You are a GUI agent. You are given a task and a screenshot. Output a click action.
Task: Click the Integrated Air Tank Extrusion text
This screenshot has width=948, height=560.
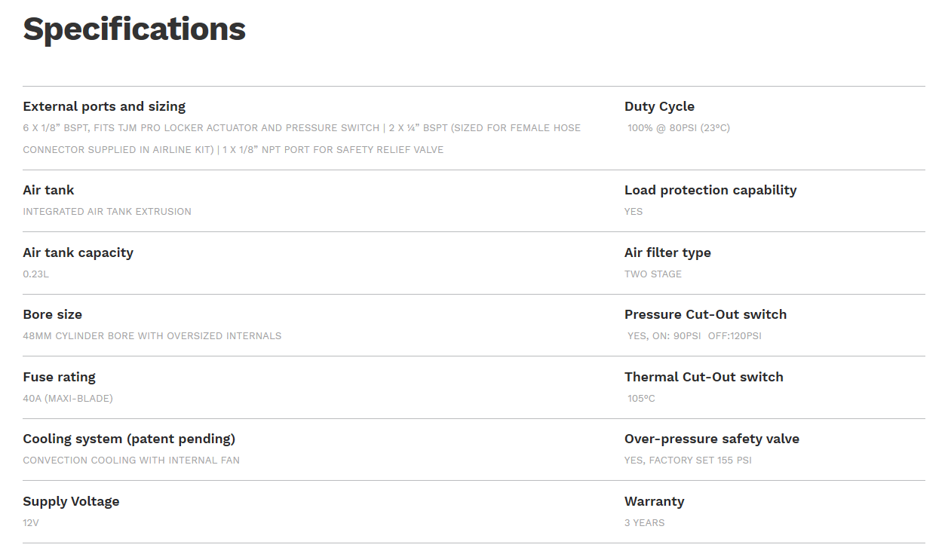point(107,212)
